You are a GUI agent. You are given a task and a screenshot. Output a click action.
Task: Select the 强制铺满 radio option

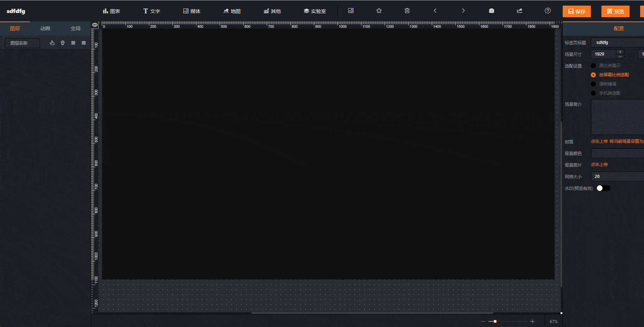point(593,84)
